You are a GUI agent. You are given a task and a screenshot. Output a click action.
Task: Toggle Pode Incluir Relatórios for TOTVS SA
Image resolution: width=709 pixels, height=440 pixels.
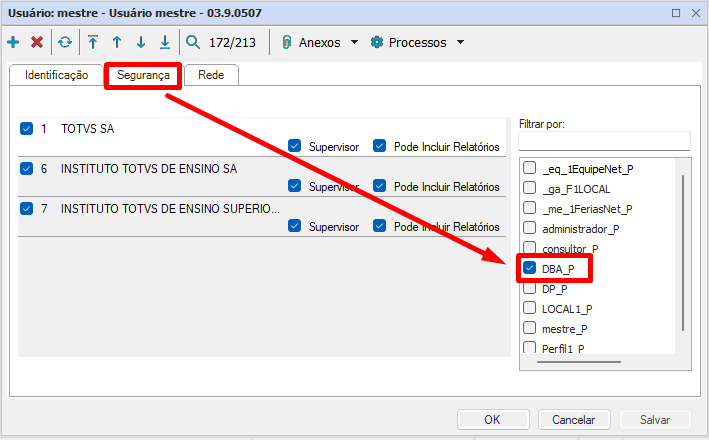pos(379,146)
